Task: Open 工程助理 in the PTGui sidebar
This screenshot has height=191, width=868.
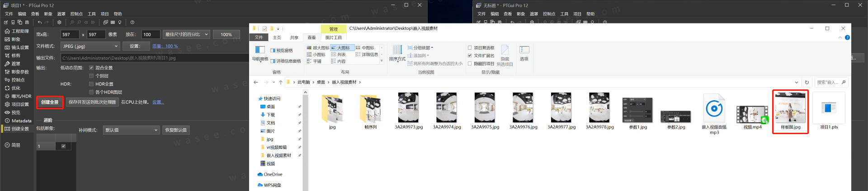Action: [17, 31]
